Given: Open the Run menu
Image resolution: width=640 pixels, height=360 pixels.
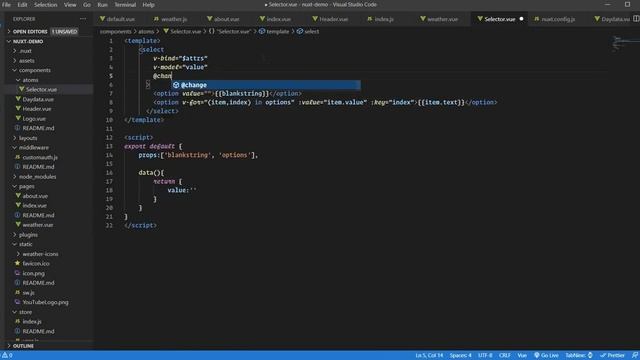Looking at the screenshot, I should click(102, 4).
